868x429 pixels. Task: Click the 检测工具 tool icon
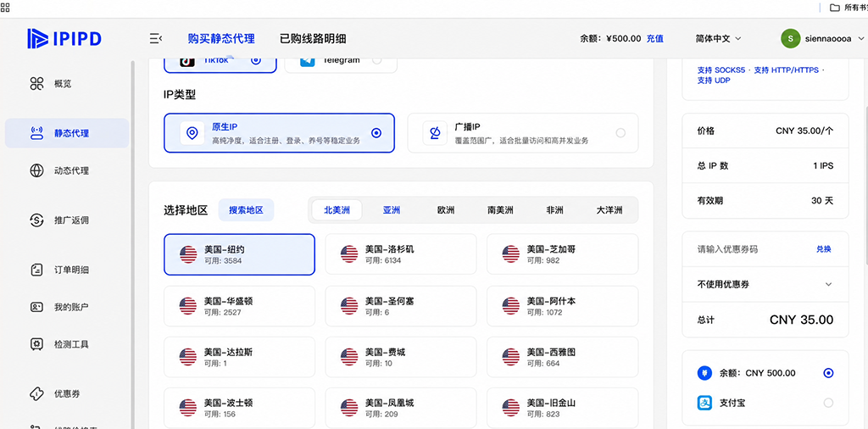point(36,344)
